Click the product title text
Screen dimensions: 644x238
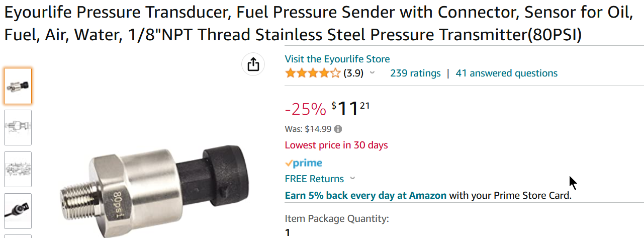pyautogui.click(x=319, y=24)
